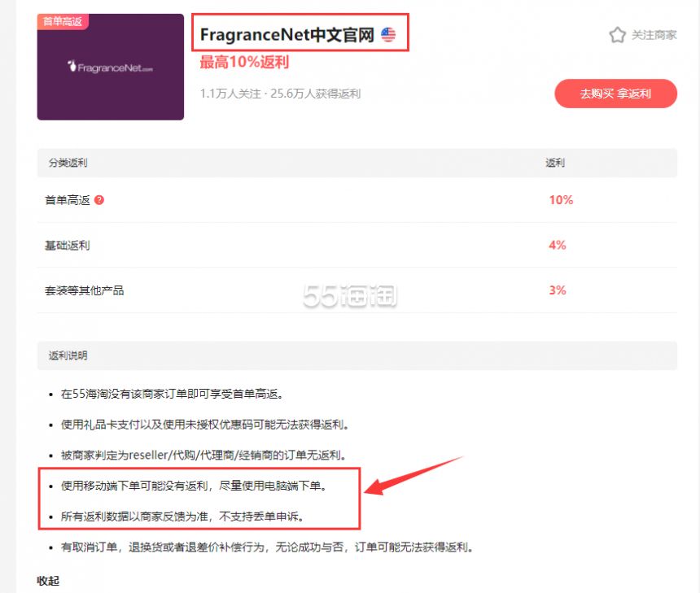This screenshot has width=700, height=593.
Task: Click the 首单高返 corner badge on logo
Action: click(63, 21)
